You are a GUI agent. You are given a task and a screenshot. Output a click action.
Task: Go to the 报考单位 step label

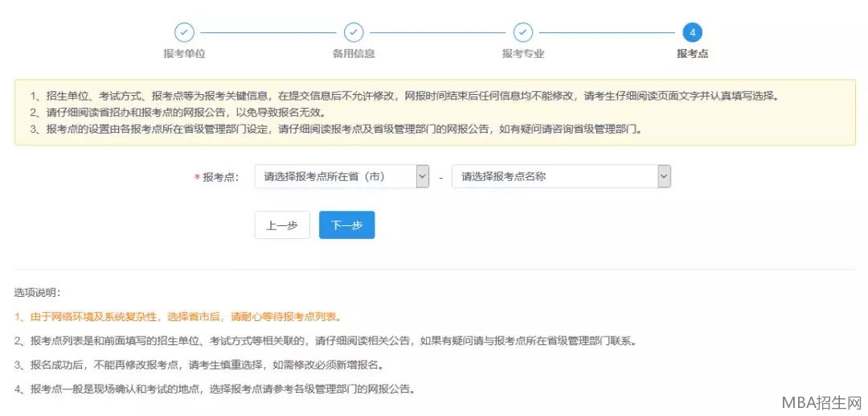184,54
